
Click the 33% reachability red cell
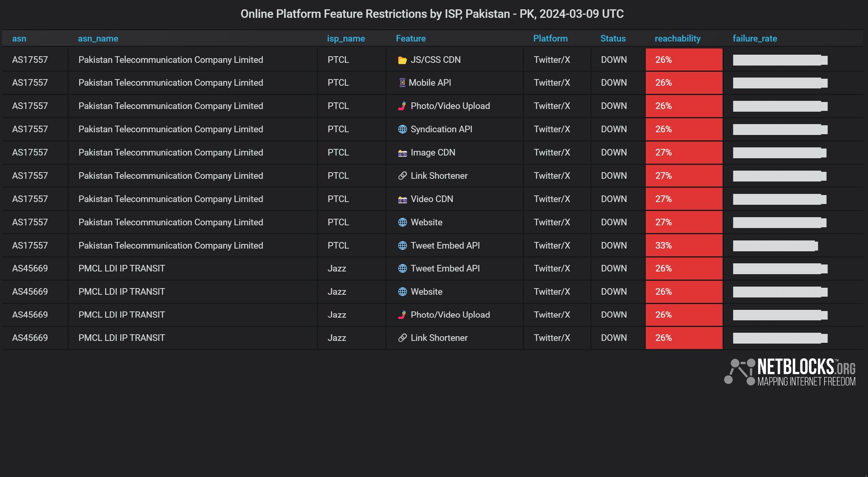tap(684, 245)
